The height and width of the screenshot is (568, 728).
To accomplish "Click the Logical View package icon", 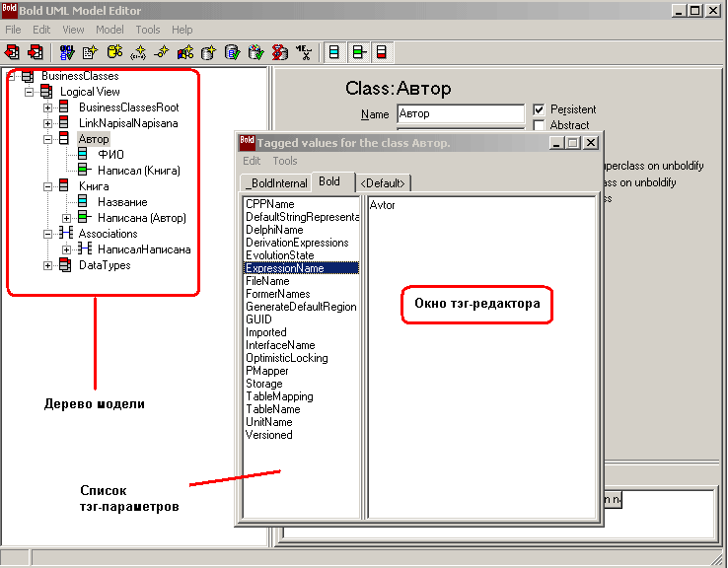I will tap(46, 92).
